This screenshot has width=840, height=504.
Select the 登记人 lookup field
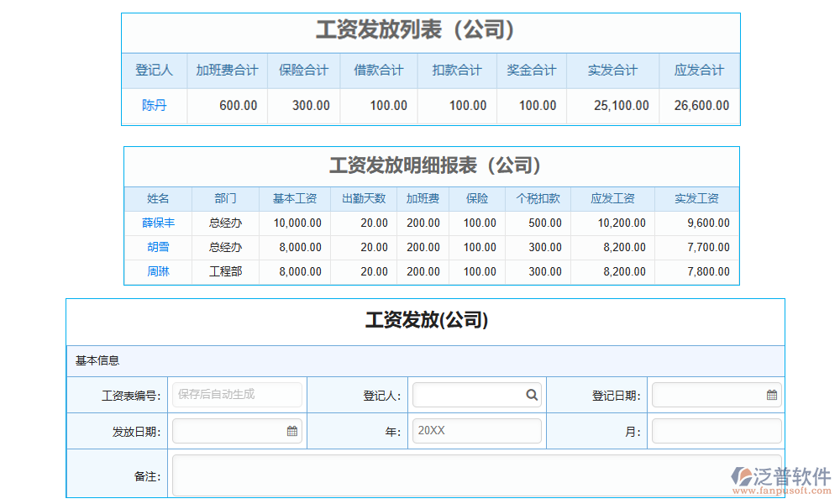tap(467, 395)
